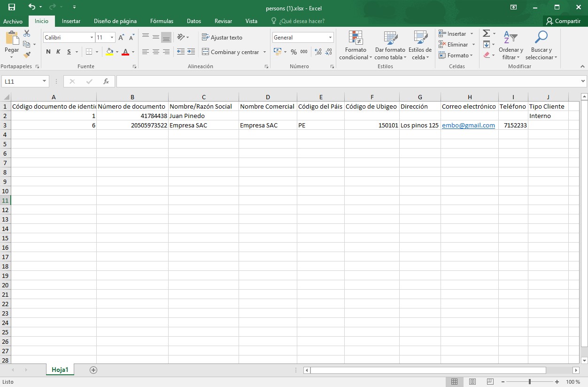Toggle Bold formatting button
This screenshot has height=387, width=588.
48,52
